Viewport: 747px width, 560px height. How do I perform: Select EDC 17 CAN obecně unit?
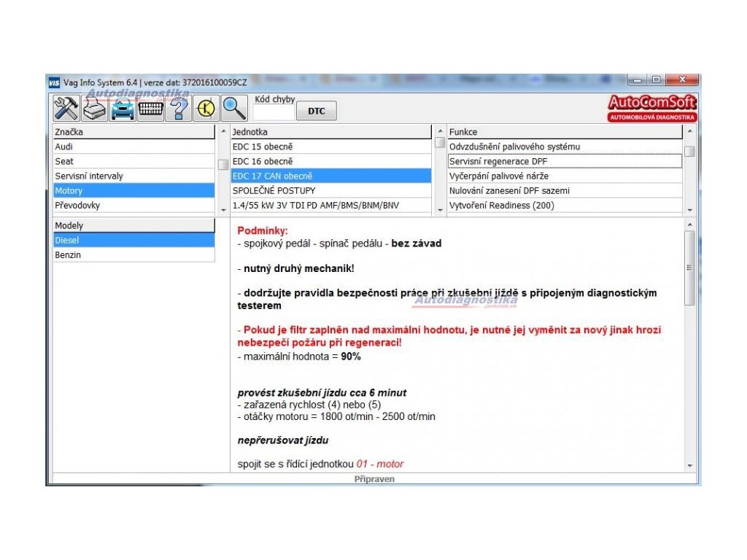coord(331,176)
